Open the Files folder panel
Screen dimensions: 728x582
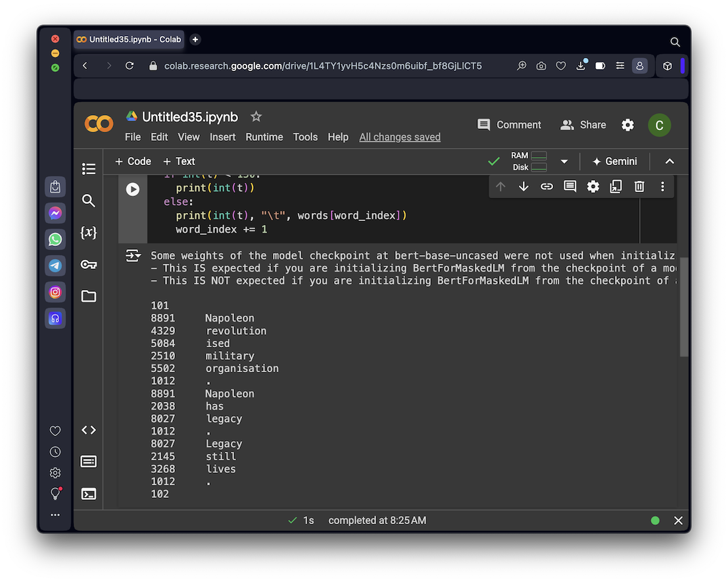[x=89, y=297]
